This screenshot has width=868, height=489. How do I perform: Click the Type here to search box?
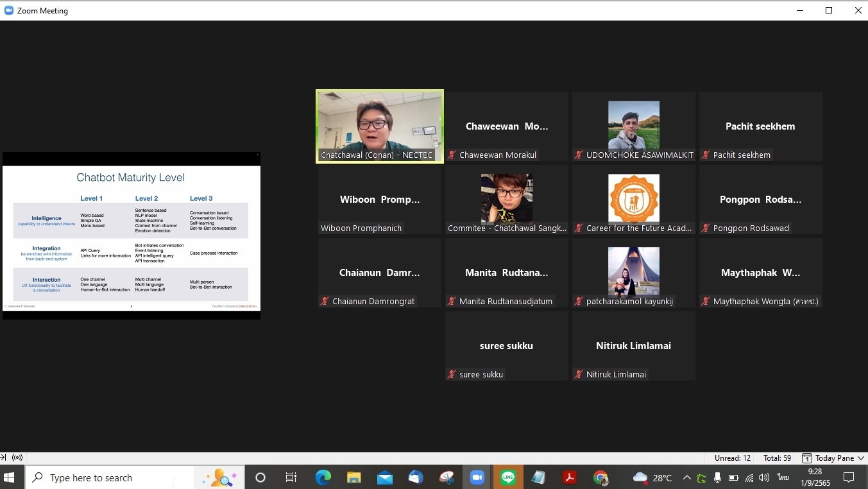[109, 477]
